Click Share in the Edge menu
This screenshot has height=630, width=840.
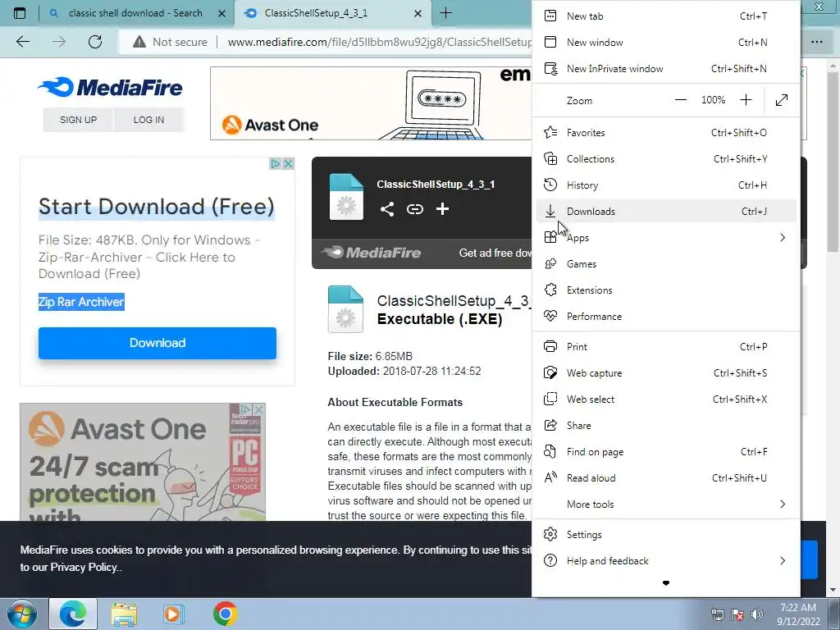666,426
